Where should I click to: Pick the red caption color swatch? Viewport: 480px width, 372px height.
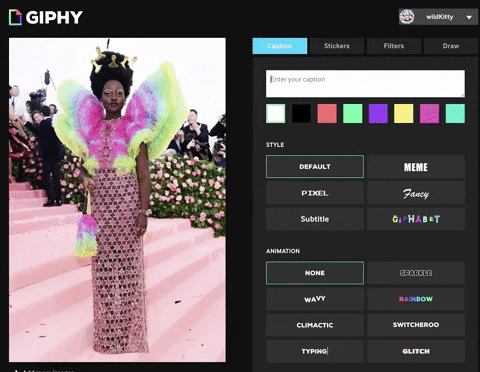327,114
